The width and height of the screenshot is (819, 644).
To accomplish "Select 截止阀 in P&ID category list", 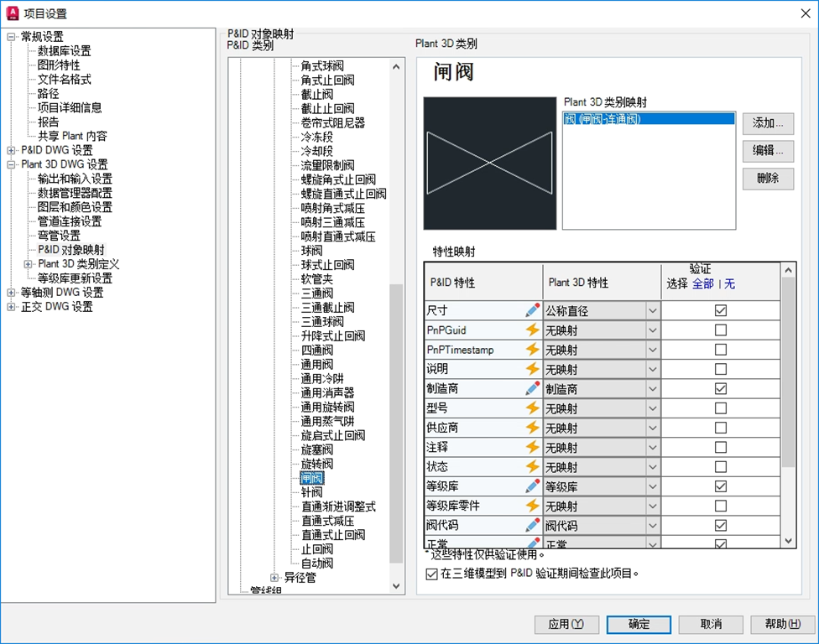I will point(317,95).
